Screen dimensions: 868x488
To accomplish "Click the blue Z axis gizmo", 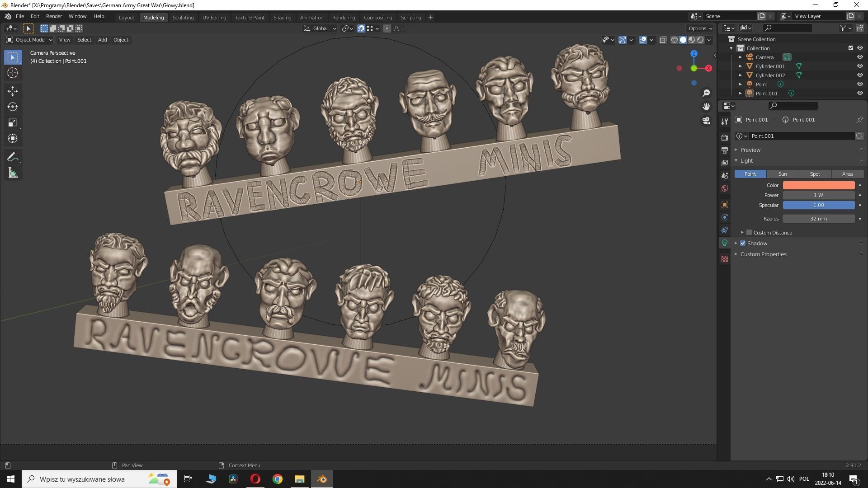I will pyautogui.click(x=694, y=54).
